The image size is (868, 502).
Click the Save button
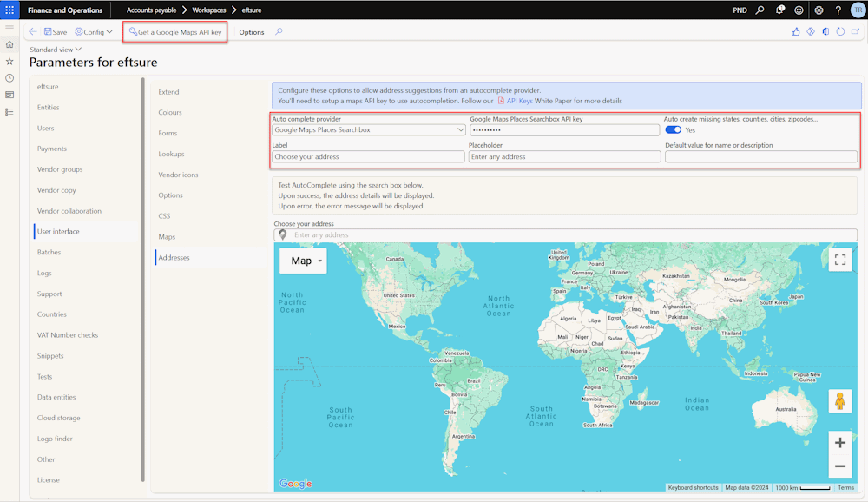(56, 31)
